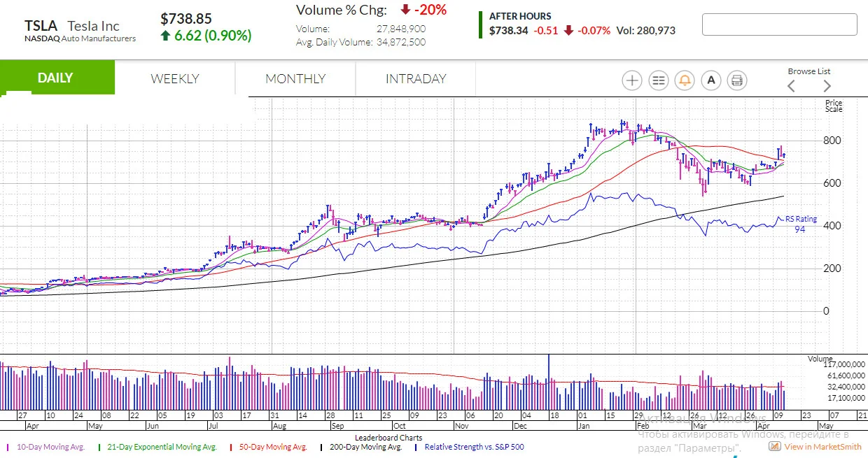Image resolution: width=868 pixels, height=458 pixels.
Task: Click the Tesla Inc company name
Action: (94, 26)
